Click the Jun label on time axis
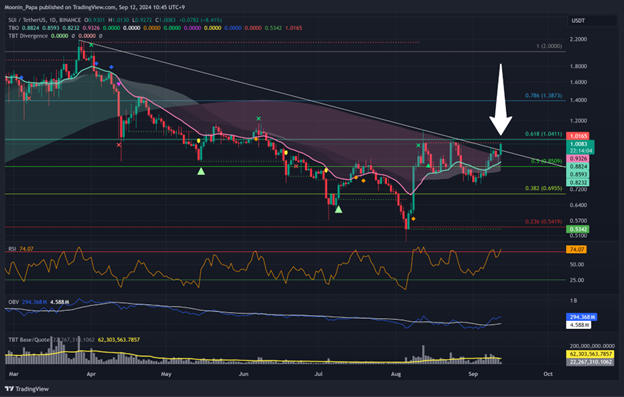 click(243, 374)
